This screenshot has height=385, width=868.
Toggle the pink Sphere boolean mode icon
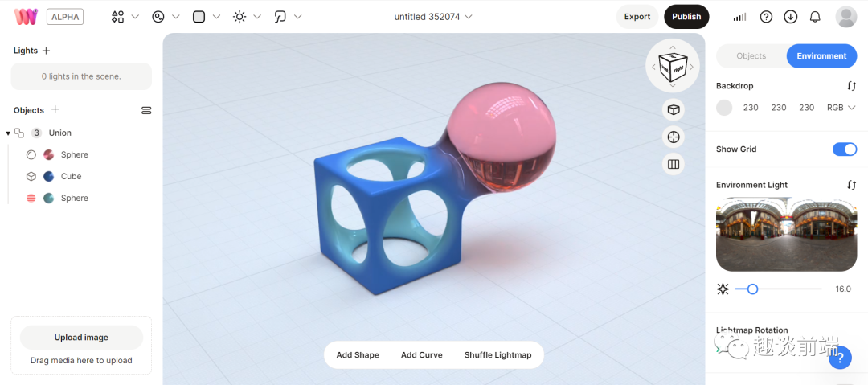coord(31,154)
